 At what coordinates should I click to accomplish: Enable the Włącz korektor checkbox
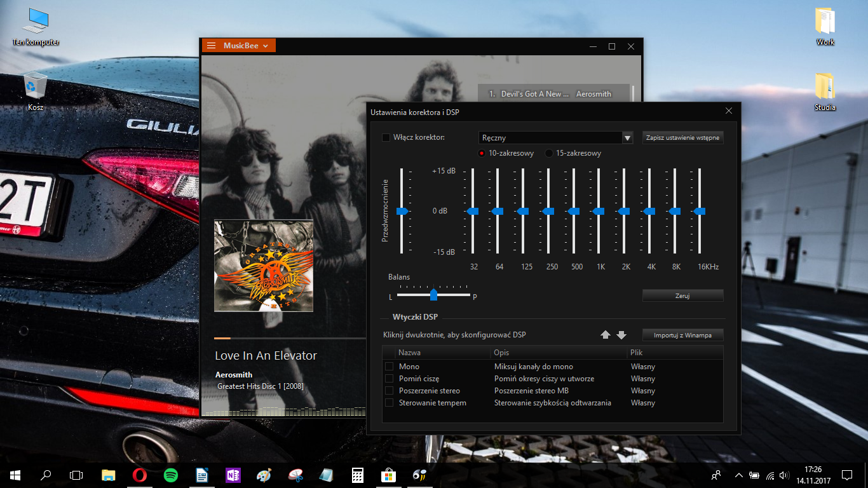pyautogui.click(x=386, y=137)
